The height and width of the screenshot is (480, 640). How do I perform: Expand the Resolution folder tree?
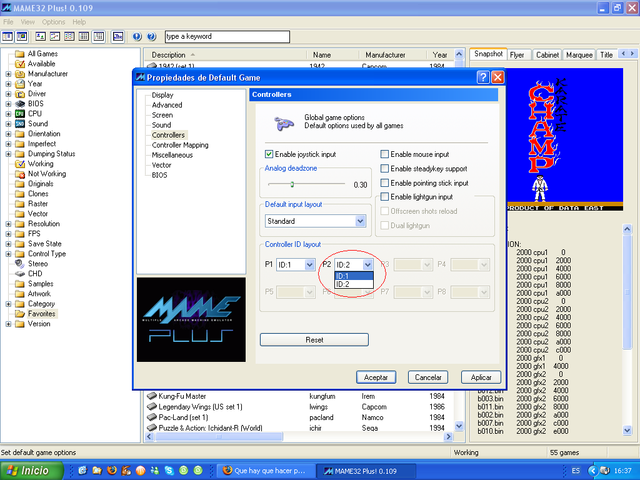point(8,224)
